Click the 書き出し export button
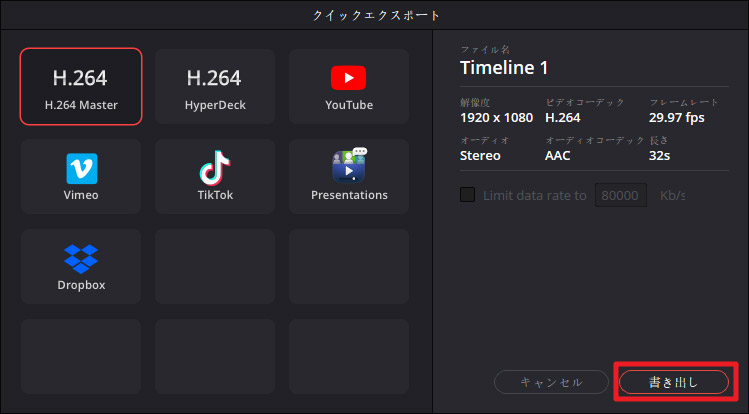 click(x=674, y=382)
